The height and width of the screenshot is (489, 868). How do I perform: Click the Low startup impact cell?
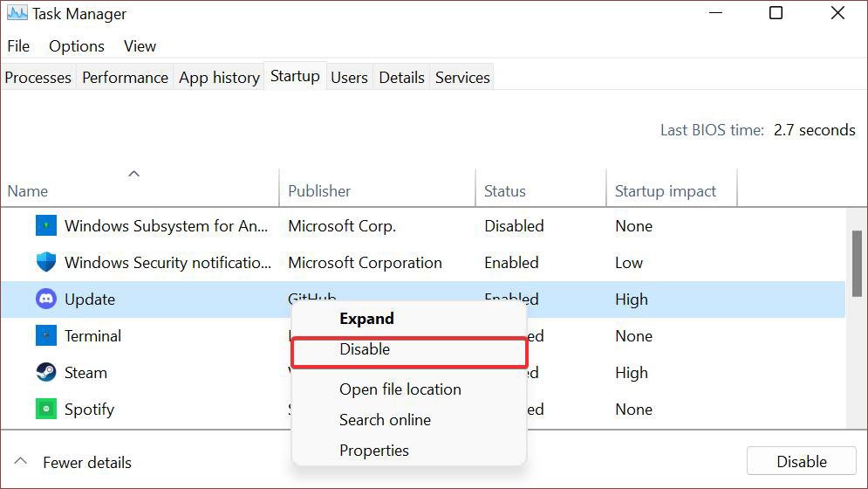pos(629,263)
